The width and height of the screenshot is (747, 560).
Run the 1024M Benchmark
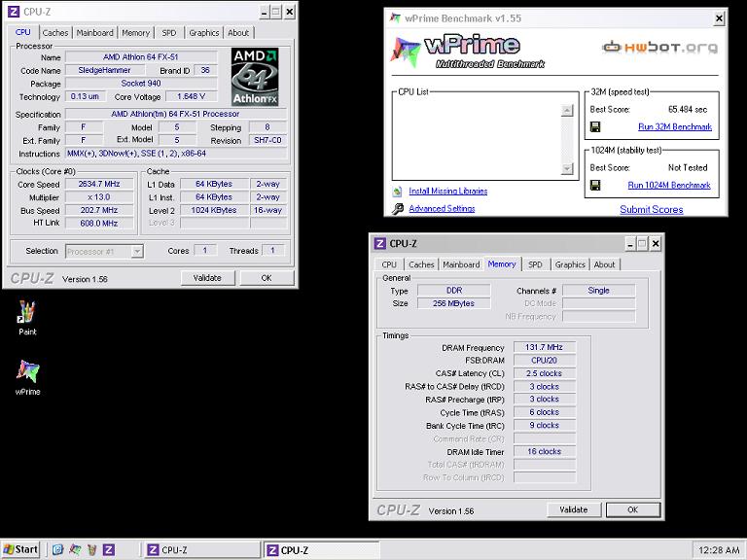(x=669, y=186)
